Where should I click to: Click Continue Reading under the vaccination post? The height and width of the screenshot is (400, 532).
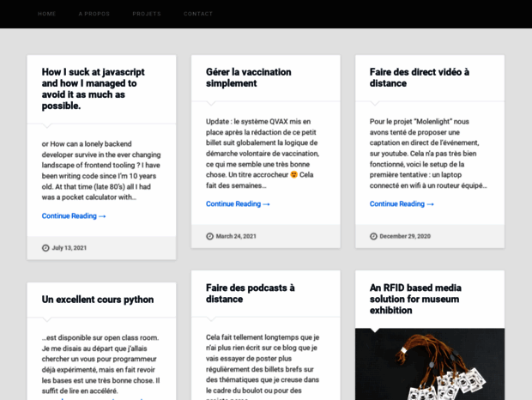238,204
